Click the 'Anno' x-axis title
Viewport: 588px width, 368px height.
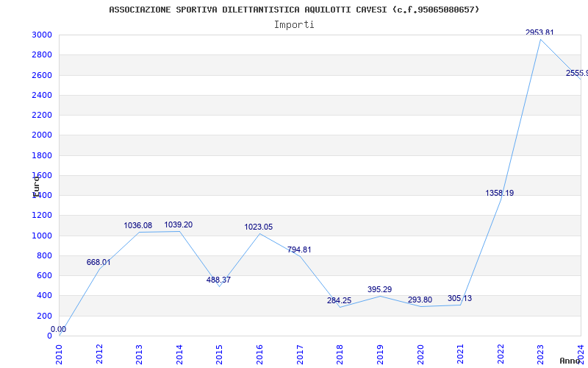(x=571, y=361)
